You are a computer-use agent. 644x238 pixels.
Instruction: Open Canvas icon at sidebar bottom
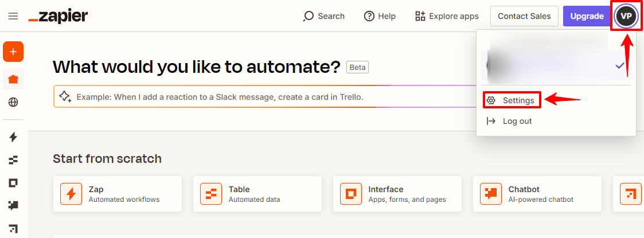(x=13, y=229)
